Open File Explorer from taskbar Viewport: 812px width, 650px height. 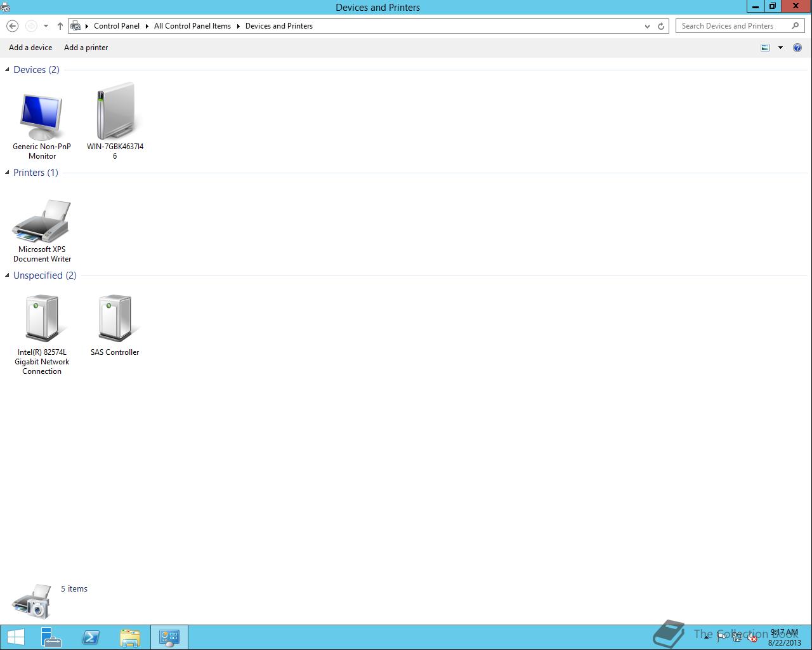[x=130, y=637]
